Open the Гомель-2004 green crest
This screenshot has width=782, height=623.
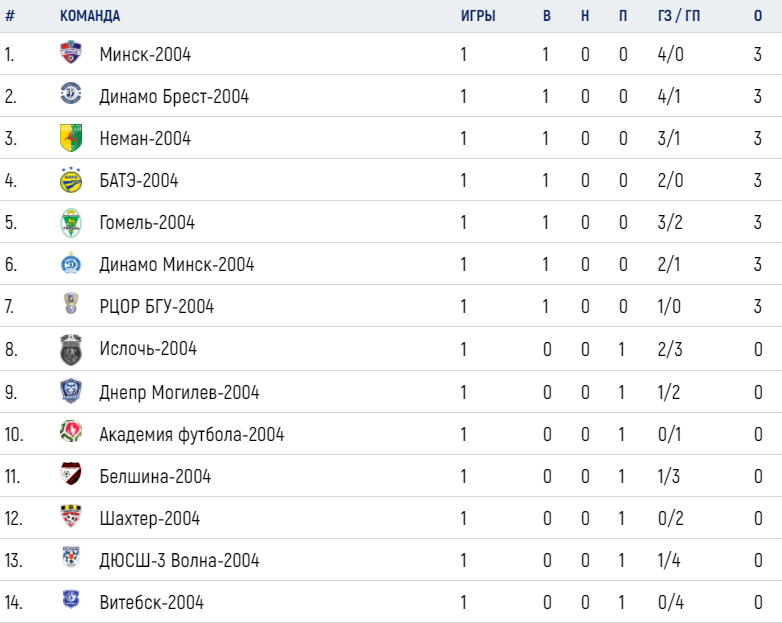click(71, 222)
